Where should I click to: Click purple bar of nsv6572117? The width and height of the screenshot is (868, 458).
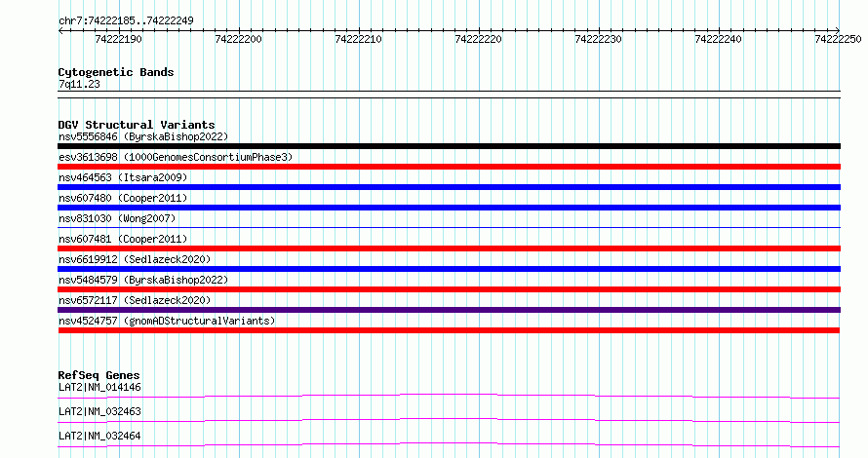tap(449, 310)
